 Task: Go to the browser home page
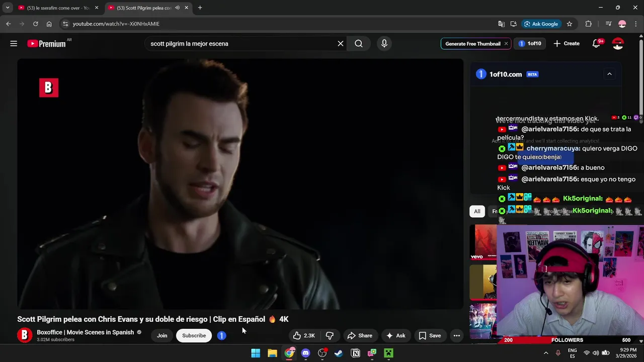49,24
